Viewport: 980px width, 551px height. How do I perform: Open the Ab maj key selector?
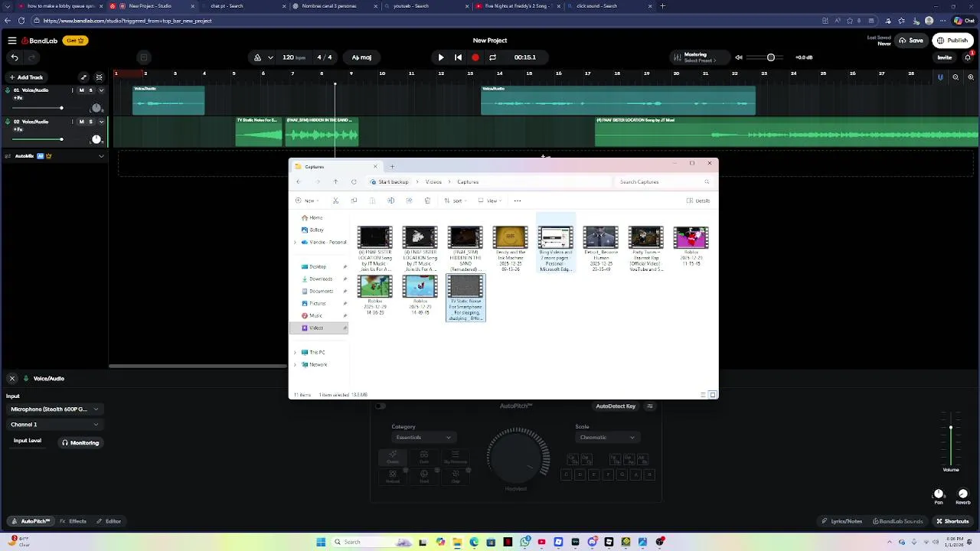(361, 57)
